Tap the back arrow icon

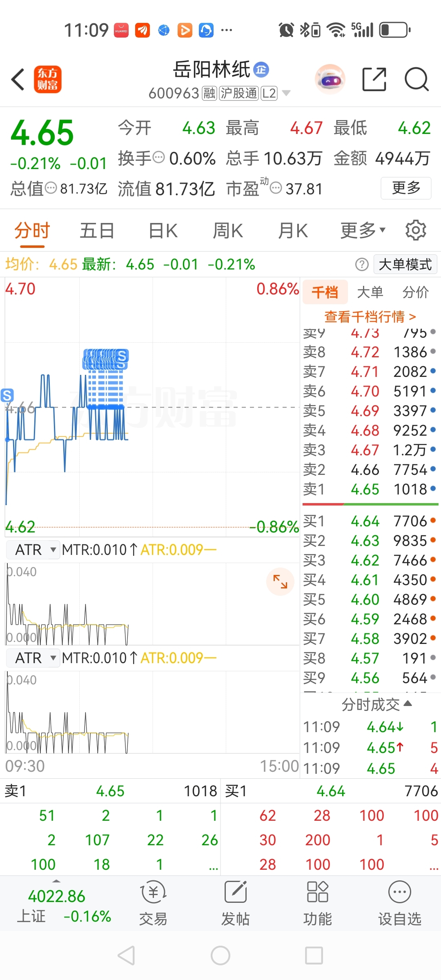(x=18, y=79)
